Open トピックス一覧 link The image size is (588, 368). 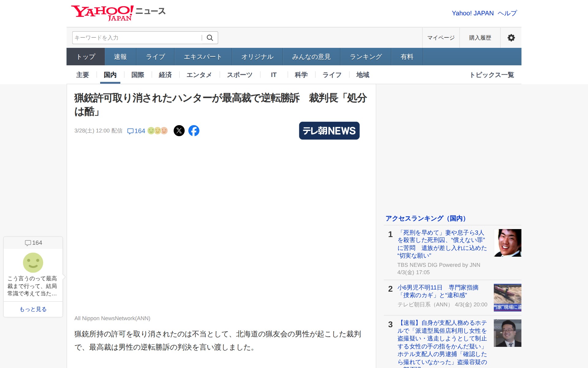[492, 75]
